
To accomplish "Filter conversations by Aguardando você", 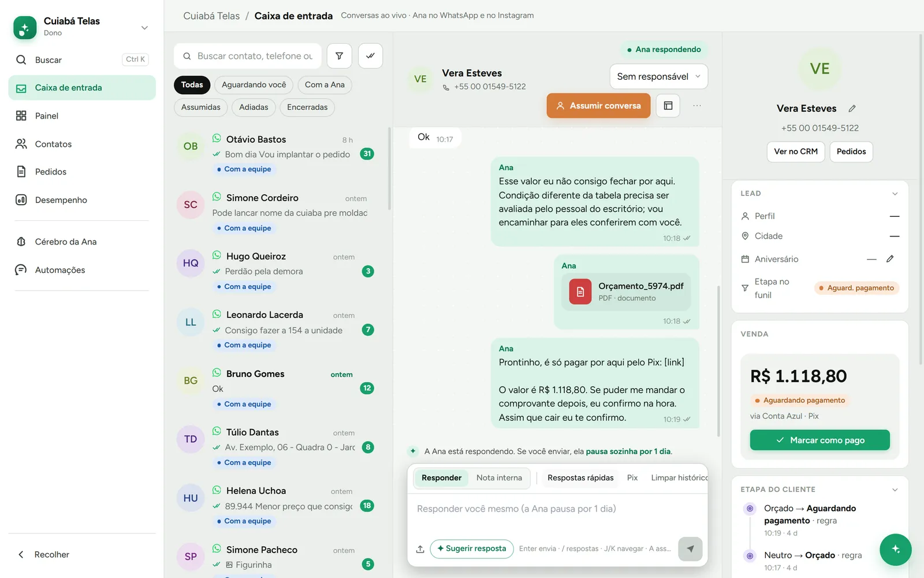I will click(254, 85).
